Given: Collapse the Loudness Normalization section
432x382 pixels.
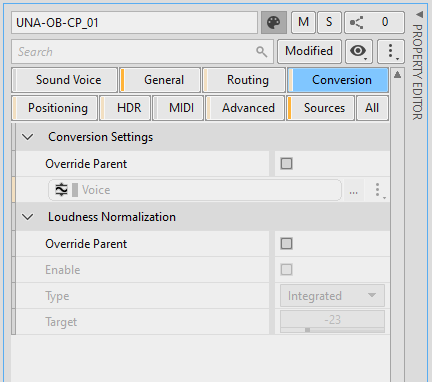Looking at the screenshot, I should (28, 217).
